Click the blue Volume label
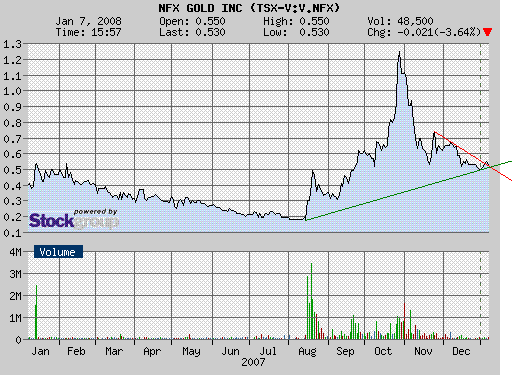512x384 pixels. tap(58, 252)
